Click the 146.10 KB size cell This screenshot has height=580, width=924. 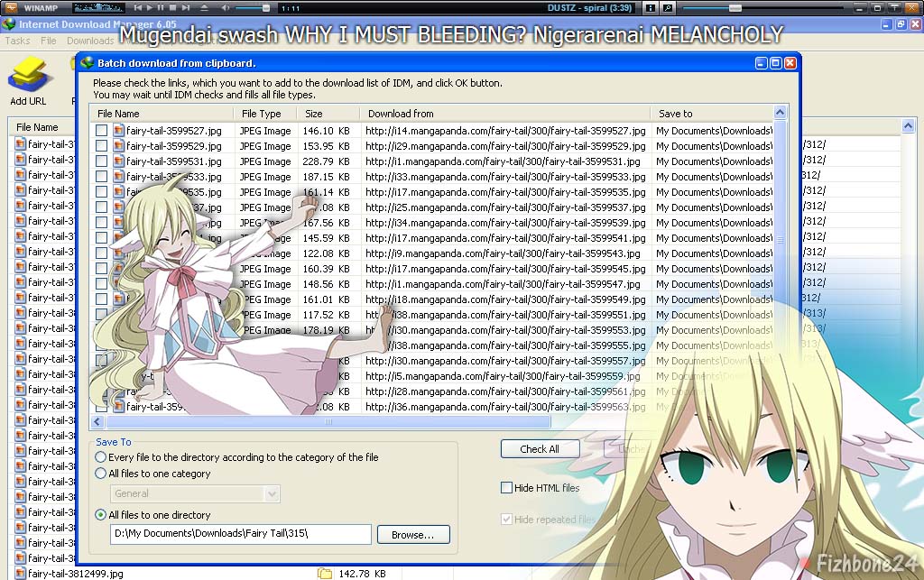(326, 131)
